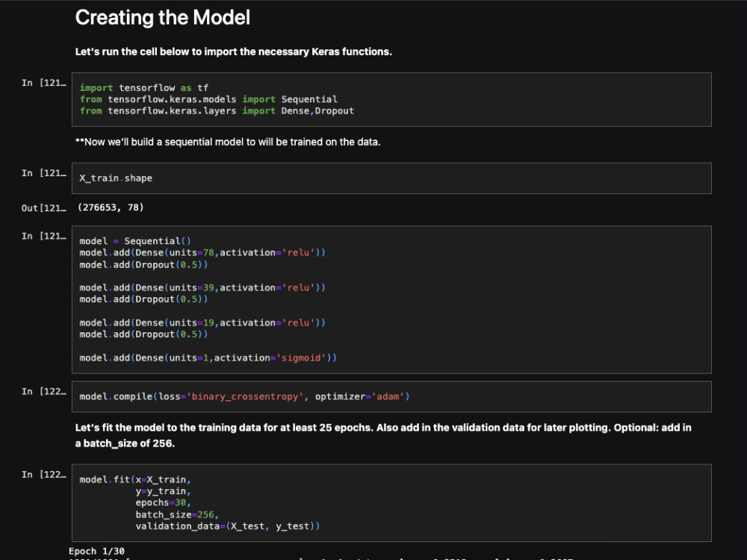This screenshot has height=560, width=747.
Task: Click the Dense units=39 relu line
Action: coord(202,287)
